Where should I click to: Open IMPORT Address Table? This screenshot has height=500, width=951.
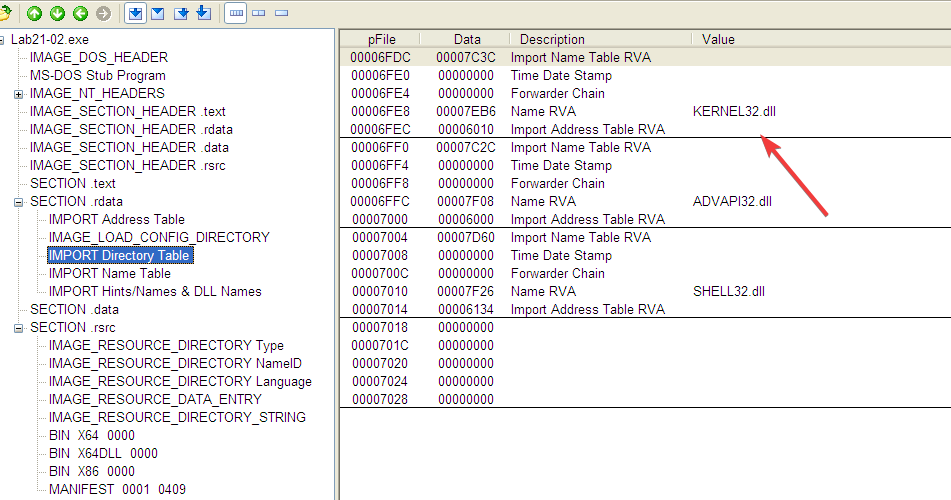[116, 220]
